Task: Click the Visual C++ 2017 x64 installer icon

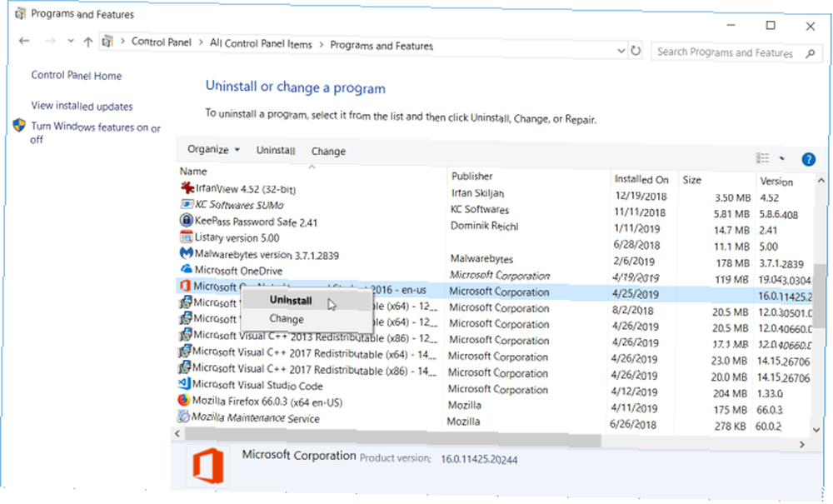Action: tap(184, 351)
